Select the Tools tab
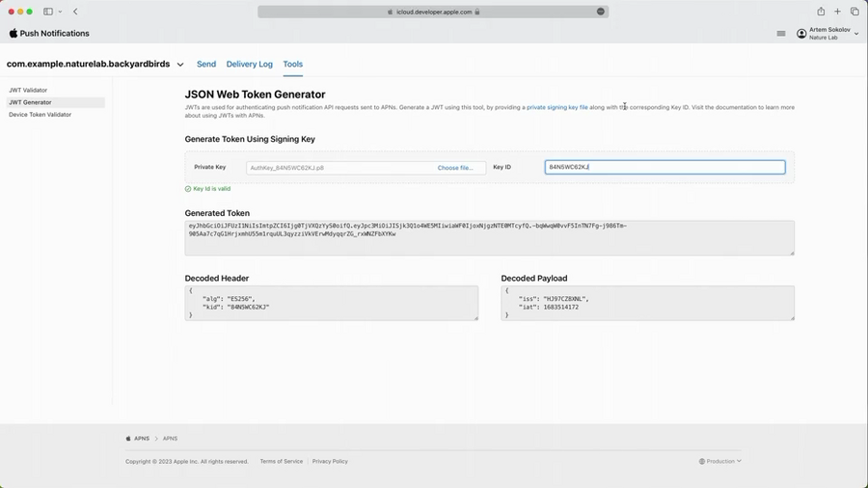 pos(293,65)
